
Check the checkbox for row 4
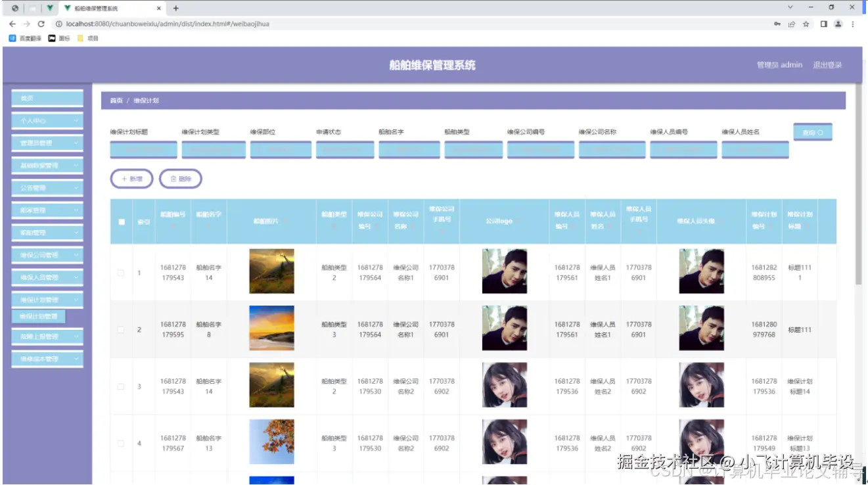[x=121, y=444]
